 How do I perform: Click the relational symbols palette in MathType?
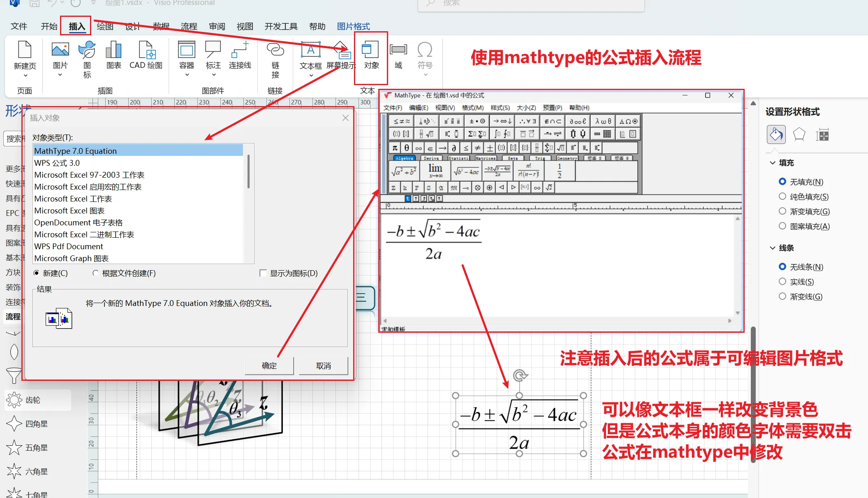point(401,121)
